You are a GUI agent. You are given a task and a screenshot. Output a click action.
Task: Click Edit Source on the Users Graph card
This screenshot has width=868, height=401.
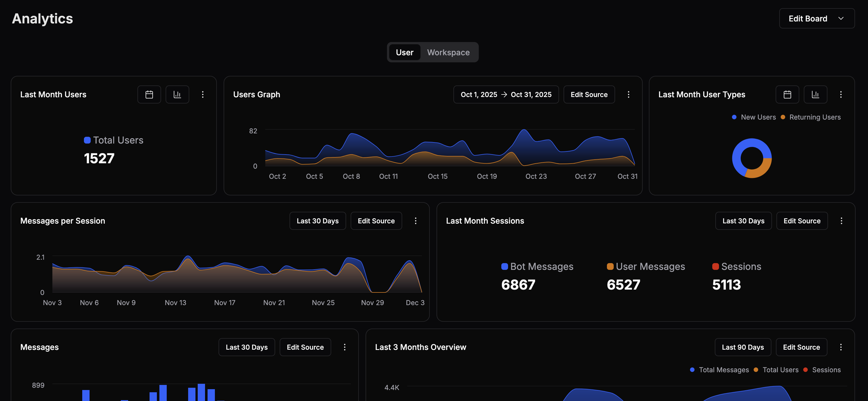tap(589, 94)
